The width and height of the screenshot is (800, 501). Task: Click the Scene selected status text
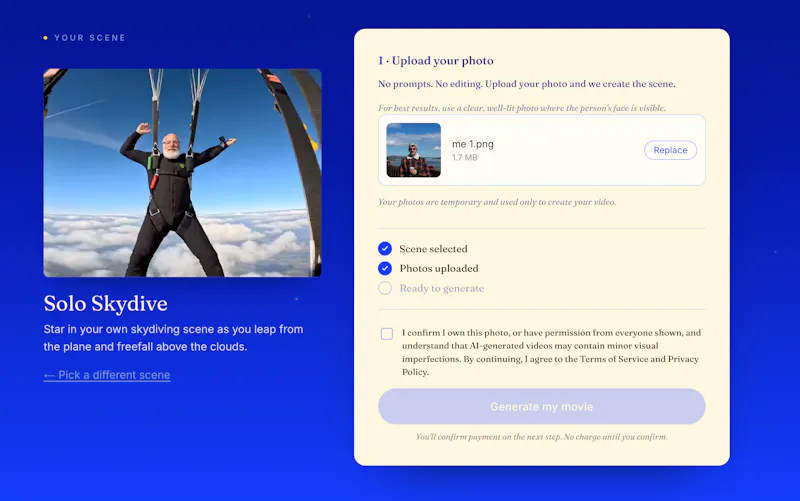433,249
